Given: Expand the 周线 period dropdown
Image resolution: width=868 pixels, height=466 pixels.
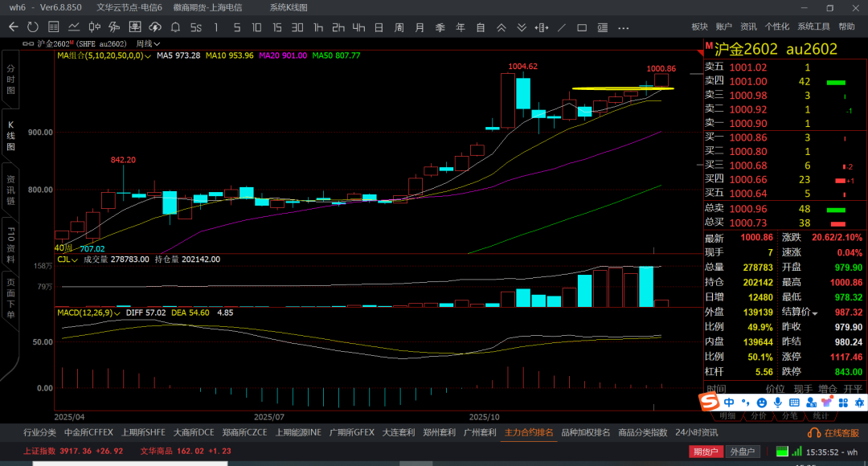Looking at the screenshot, I should point(149,43).
